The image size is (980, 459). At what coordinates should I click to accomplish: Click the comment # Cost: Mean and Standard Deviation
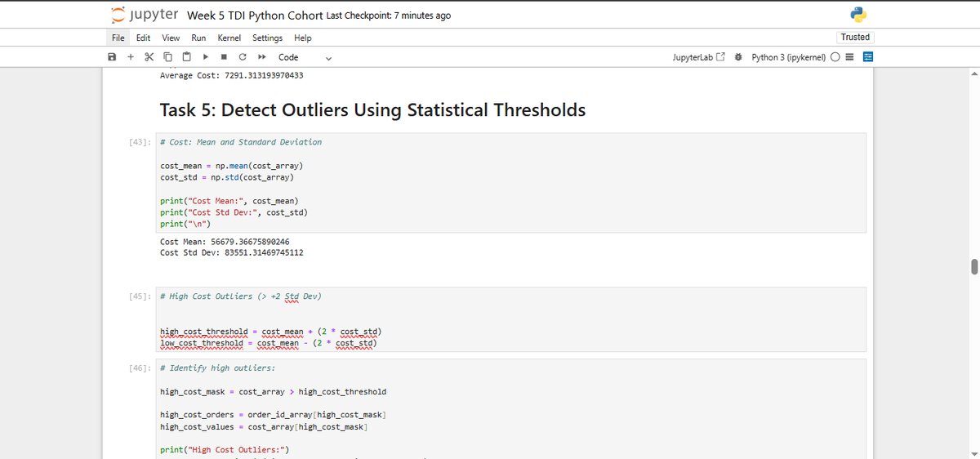point(241,142)
